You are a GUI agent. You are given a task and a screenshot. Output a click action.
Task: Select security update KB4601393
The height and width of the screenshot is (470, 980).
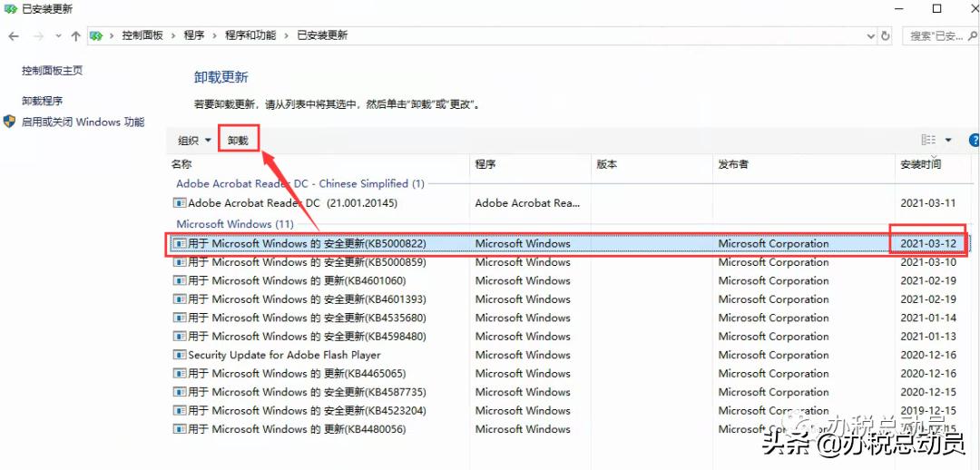pos(572,299)
